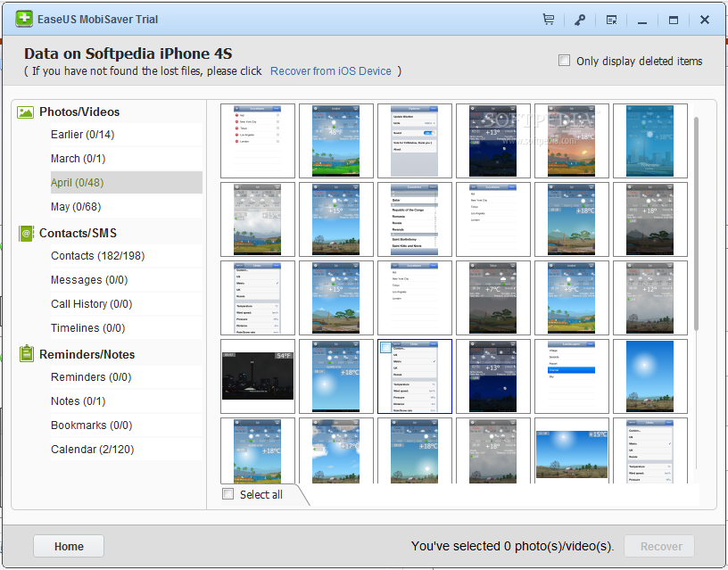Select Contacts (182/198) in sidebar

click(97, 256)
